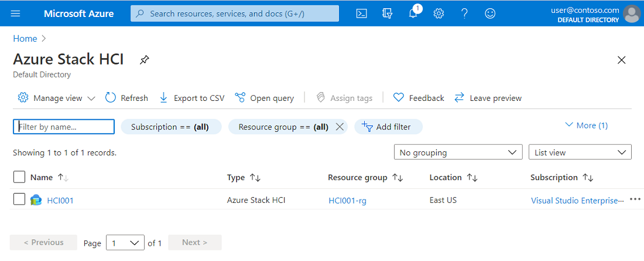644x261 pixels.
Task: Remove the Resource group filter pill
Action: [x=339, y=127]
